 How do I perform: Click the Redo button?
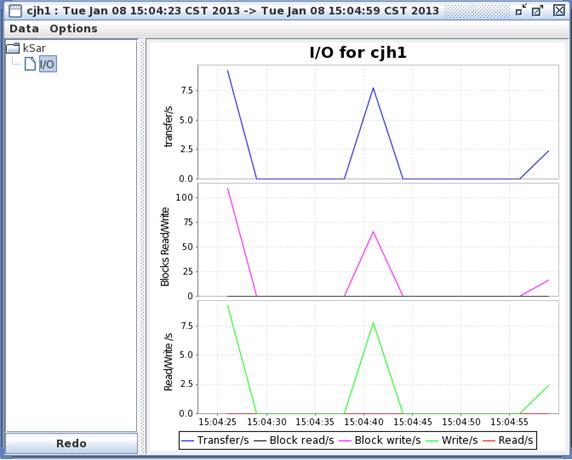(72, 443)
